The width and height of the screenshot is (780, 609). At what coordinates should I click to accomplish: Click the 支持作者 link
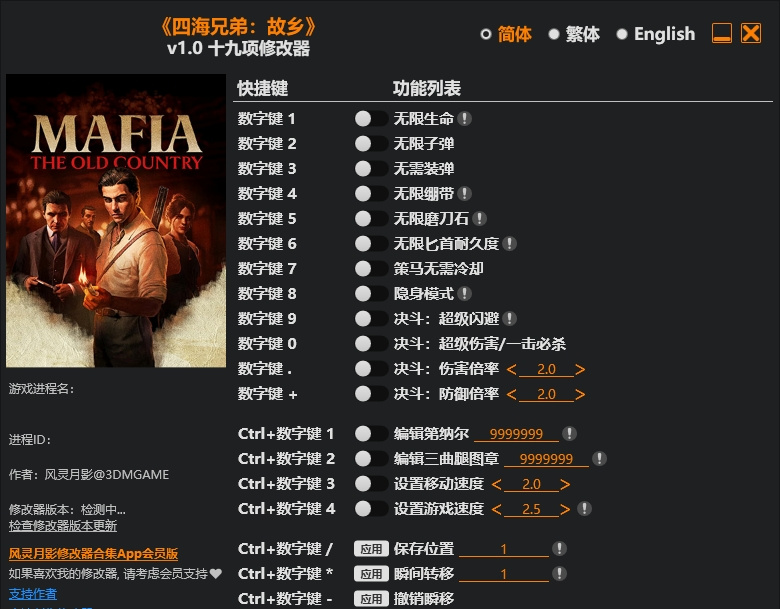33,594
